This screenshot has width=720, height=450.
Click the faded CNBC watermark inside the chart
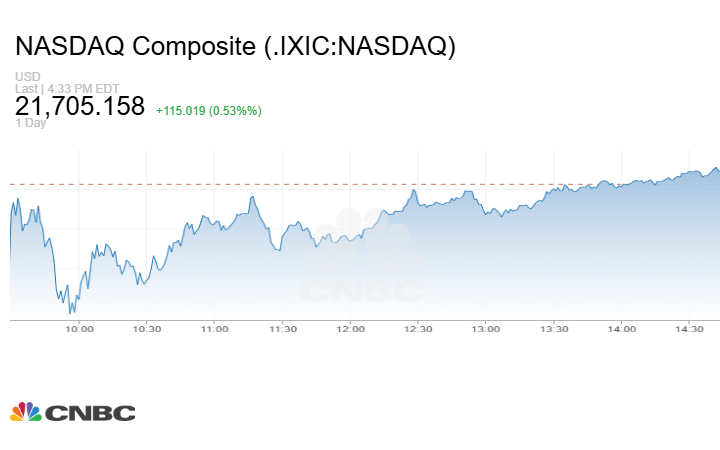click(x=362, y=258)
